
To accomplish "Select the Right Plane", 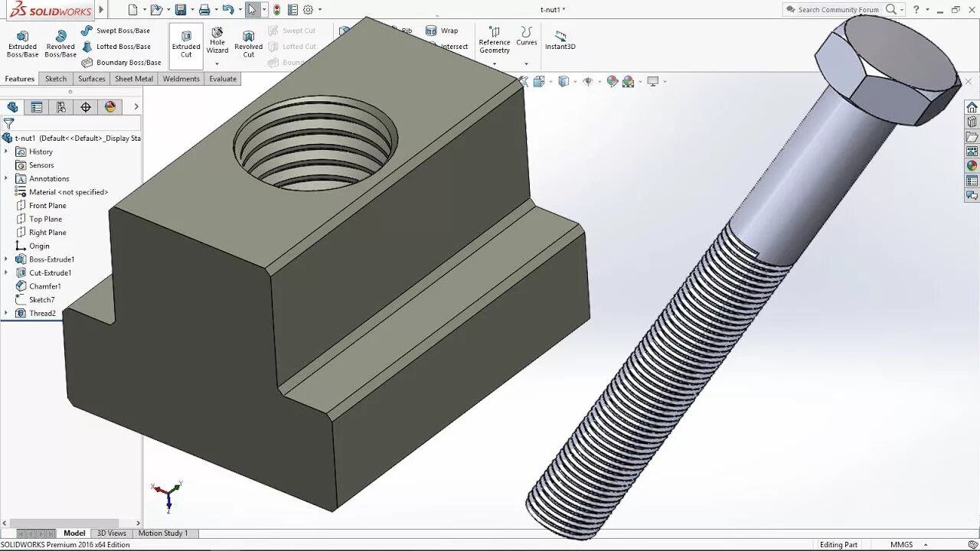I will coord(41,233).
